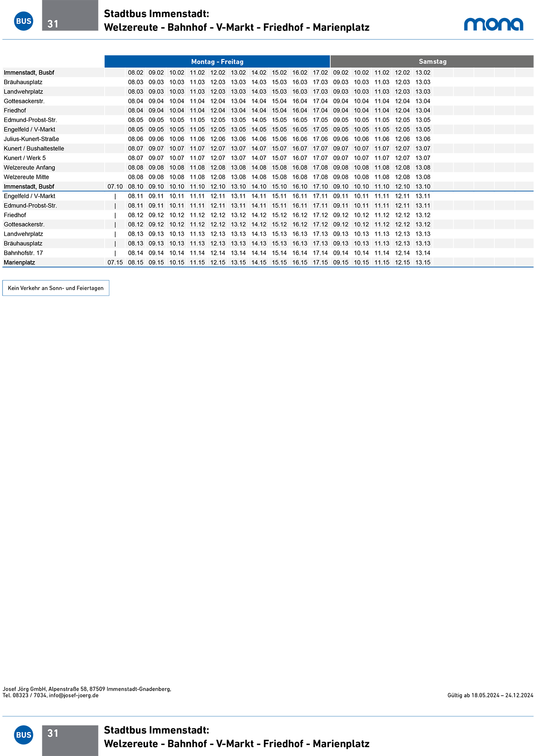Click the 16.14 time at Bahnhofstr. 17
Image resolution: width=536 pixels, height=756 pixels.
coord(300,253)
